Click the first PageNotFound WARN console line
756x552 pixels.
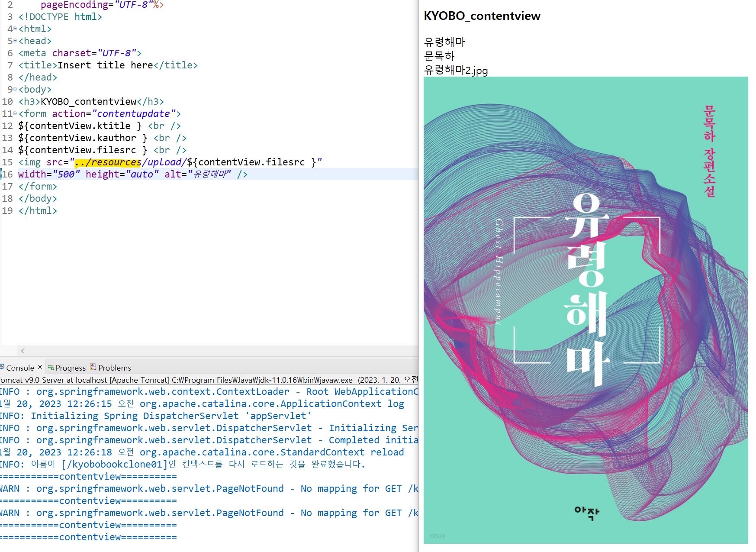coord(209,488)
